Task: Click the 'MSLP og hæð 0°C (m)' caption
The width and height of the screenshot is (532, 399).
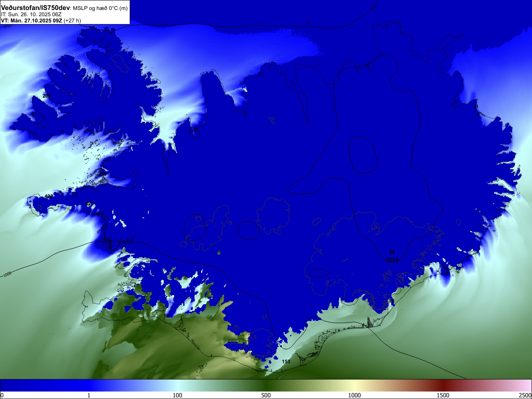Action: (100, 8)
